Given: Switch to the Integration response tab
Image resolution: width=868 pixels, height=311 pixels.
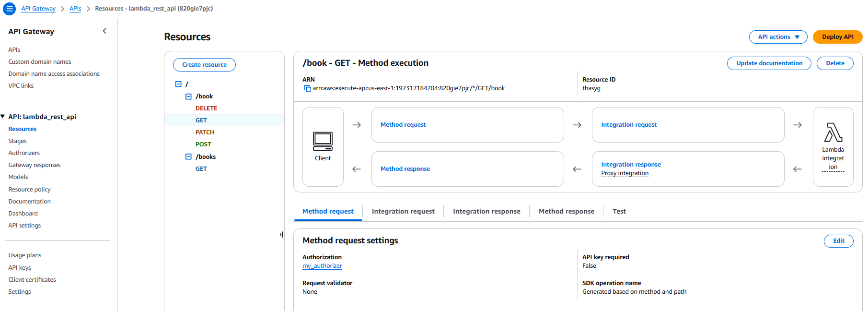Looking at the screenshot, I should [x=486, y=211].
